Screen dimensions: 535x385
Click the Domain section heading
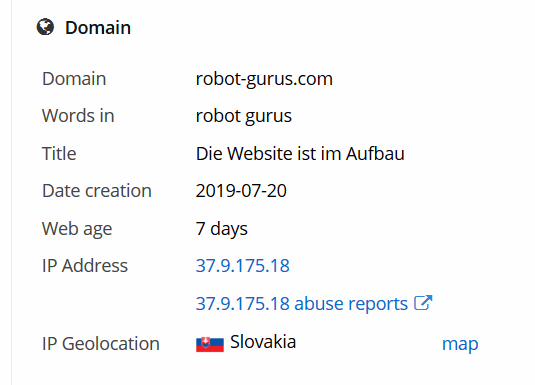98,27
